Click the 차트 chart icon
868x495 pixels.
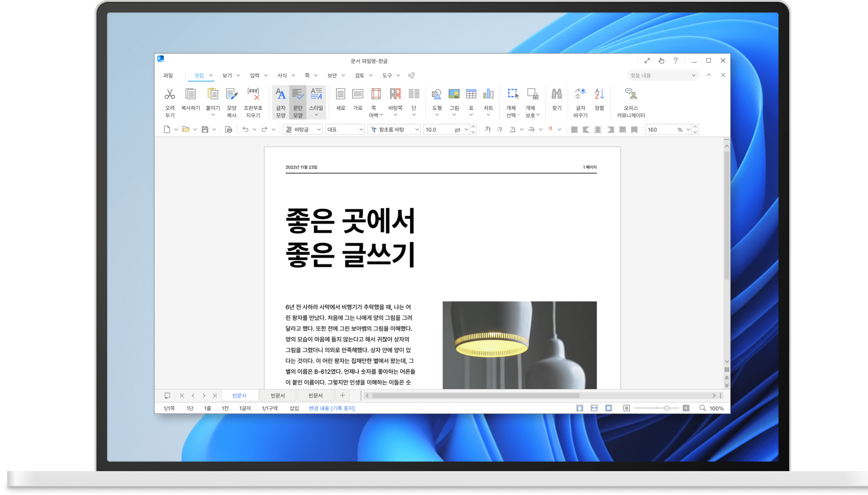(488, 94)
